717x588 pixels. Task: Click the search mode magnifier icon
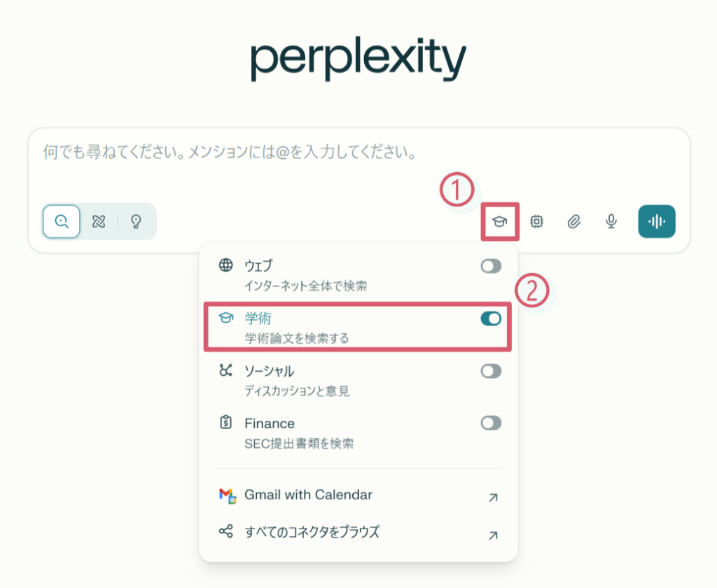(62, 222)
